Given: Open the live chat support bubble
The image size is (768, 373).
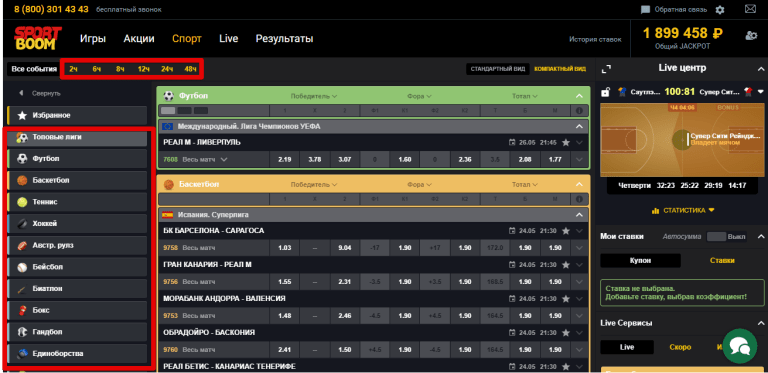Looking at the screenshot, I should 740,346.
